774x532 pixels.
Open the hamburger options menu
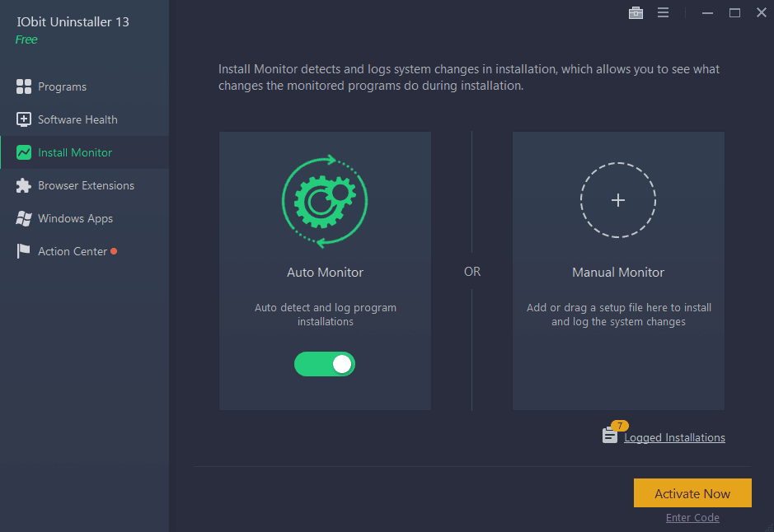click(663, 12)
